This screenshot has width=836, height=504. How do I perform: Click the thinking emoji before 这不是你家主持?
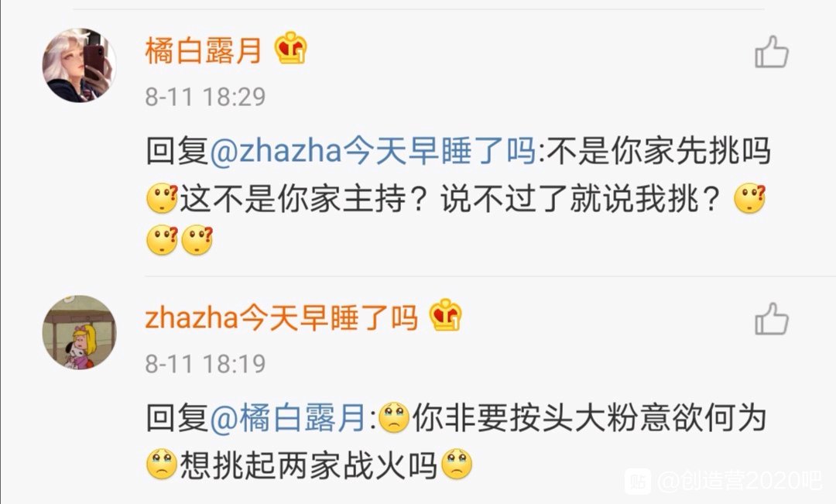(x=162, y=198)
